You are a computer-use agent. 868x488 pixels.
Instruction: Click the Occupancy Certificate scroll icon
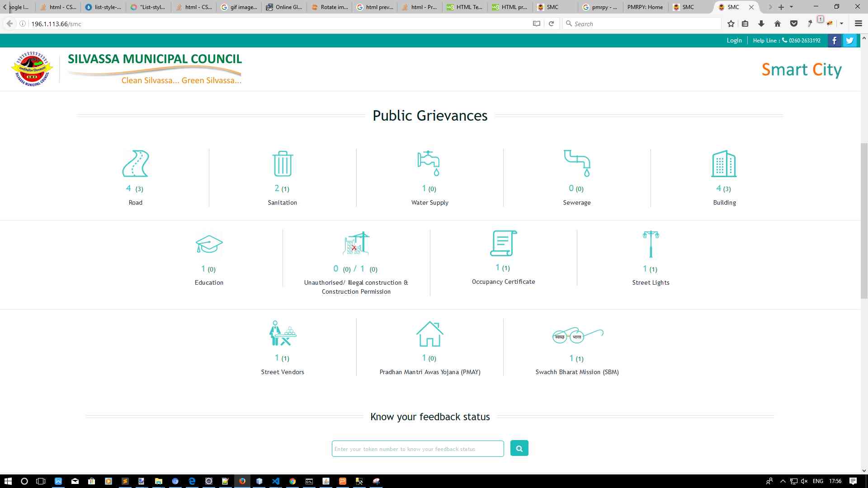tap(503, 243)
